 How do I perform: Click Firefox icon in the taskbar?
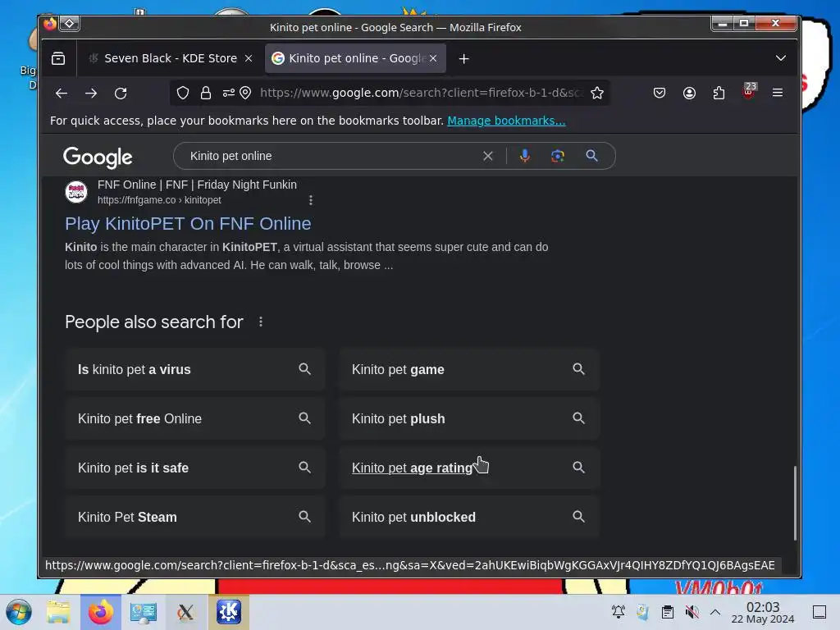101,612
